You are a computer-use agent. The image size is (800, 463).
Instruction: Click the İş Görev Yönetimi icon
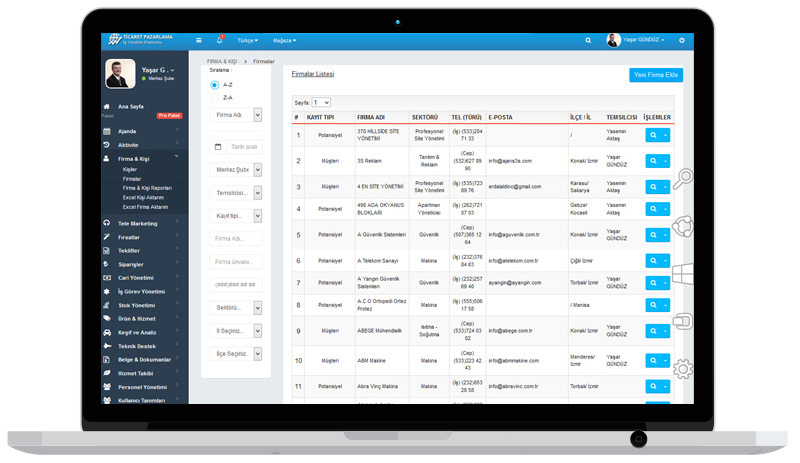pos(107,291)
